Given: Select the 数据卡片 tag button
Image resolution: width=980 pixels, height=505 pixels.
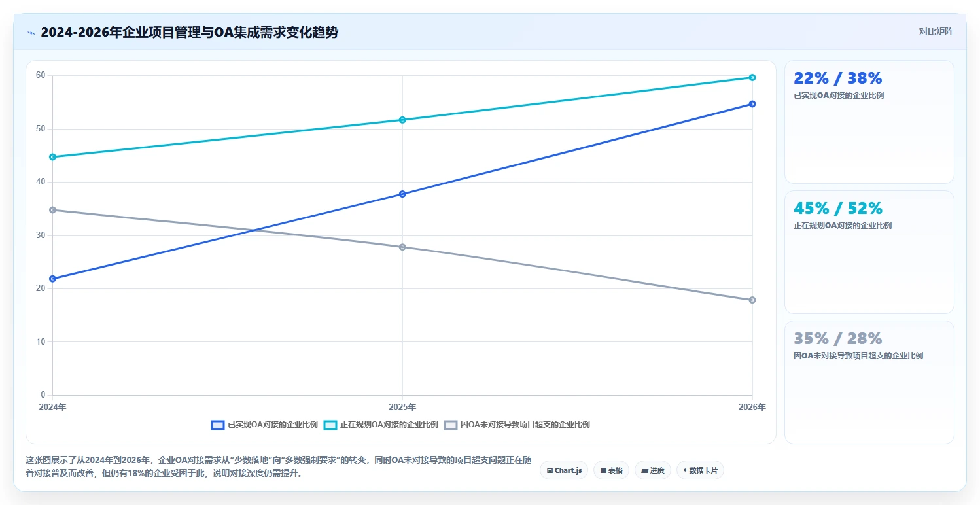Looking at the screenshot, I should coord(700,470).
